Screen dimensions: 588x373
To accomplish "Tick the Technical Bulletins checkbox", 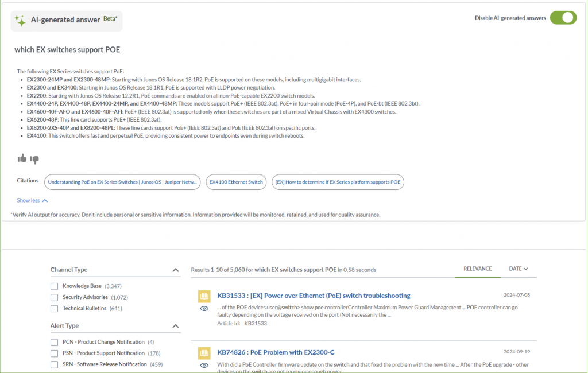I will 54,308.
